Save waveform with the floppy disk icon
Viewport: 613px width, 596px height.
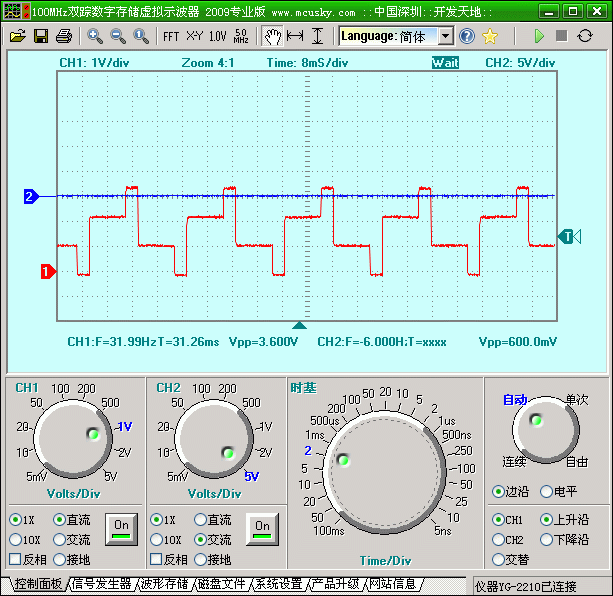pos(41,36)
